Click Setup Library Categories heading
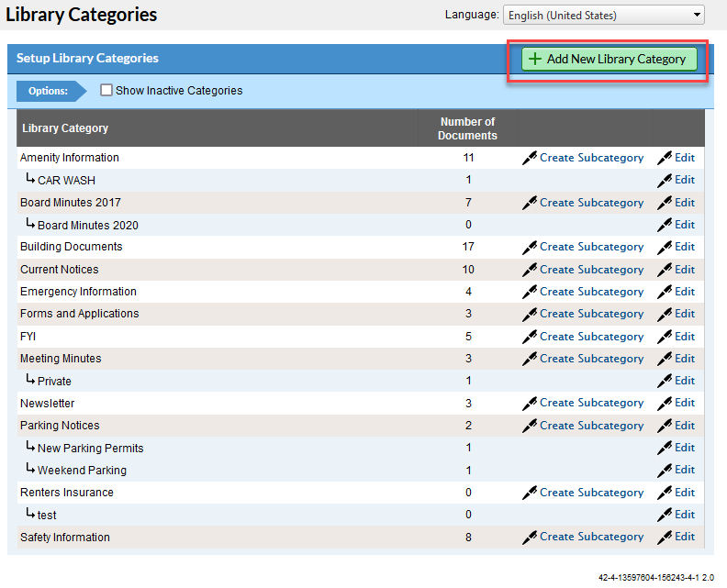 coord(87,58)
